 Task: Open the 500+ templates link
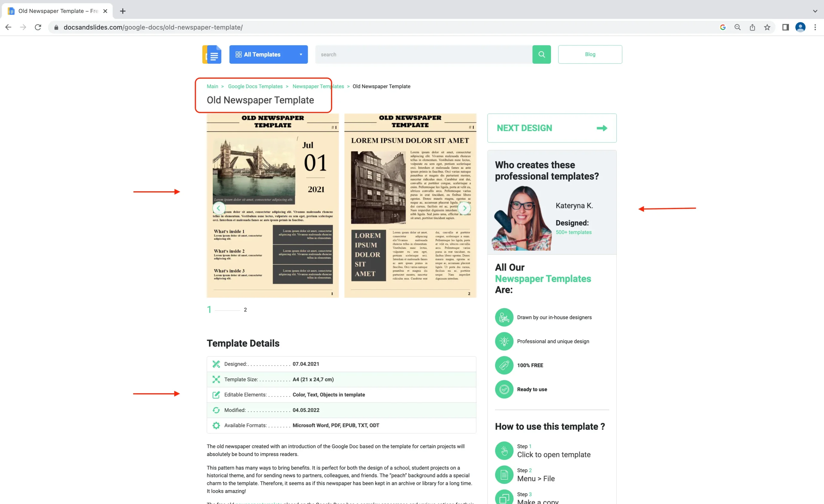coord(573,232)
